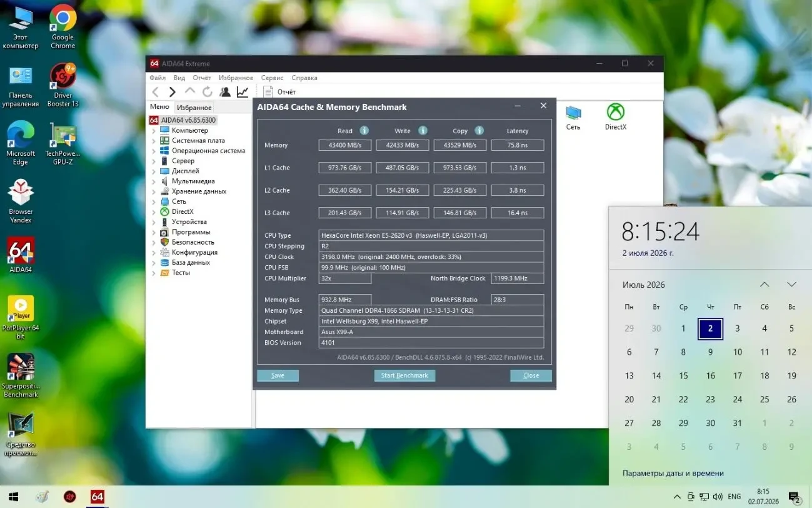The image size is (812, 508).
Task: Show hidden tray icons chevron
Action: [x=677, y=497]
